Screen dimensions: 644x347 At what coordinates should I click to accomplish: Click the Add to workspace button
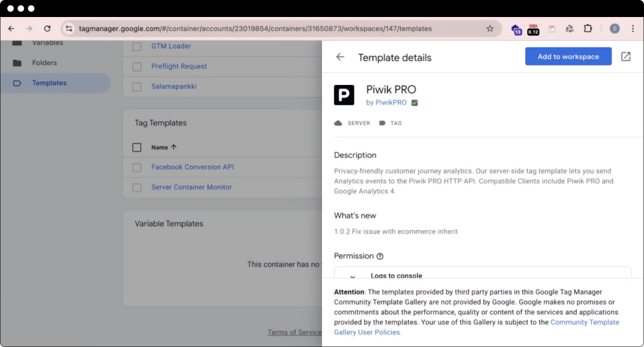click(568, 57)
